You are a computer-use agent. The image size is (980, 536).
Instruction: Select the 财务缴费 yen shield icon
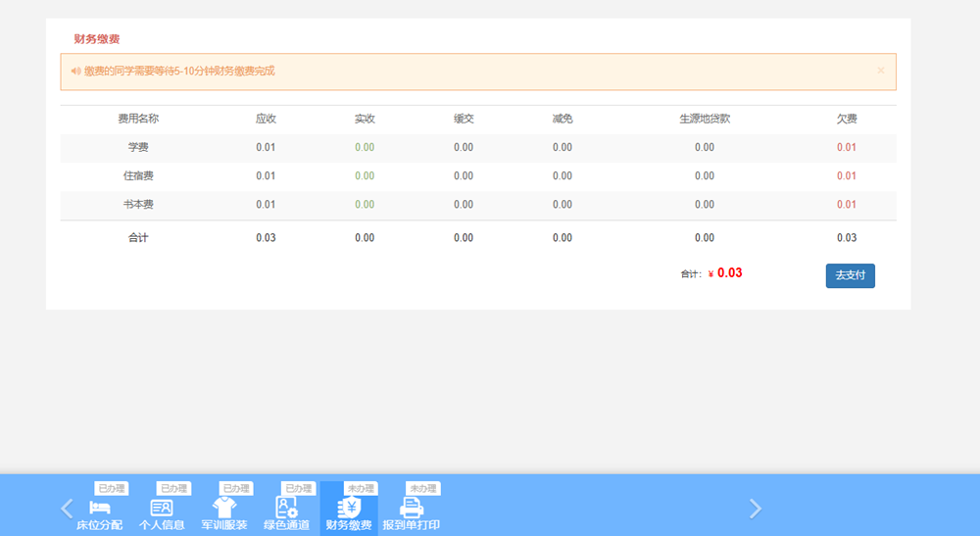pos(349,508)
